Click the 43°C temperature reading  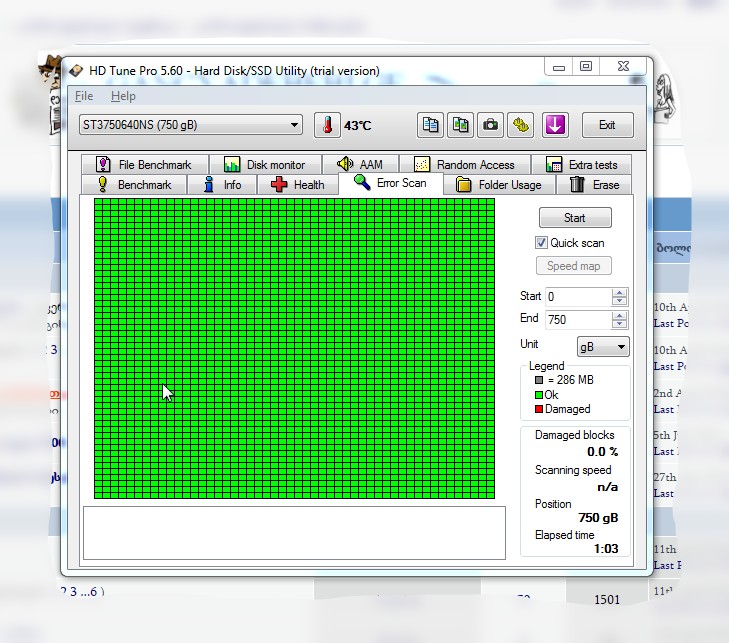358,126
